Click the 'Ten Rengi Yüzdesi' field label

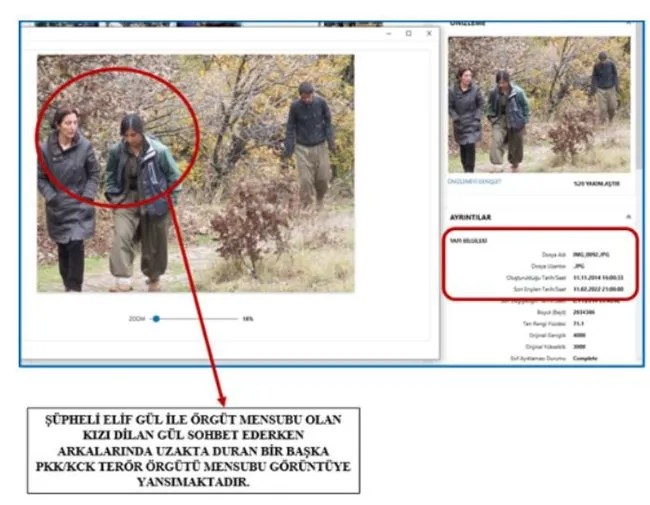(545, 323)
